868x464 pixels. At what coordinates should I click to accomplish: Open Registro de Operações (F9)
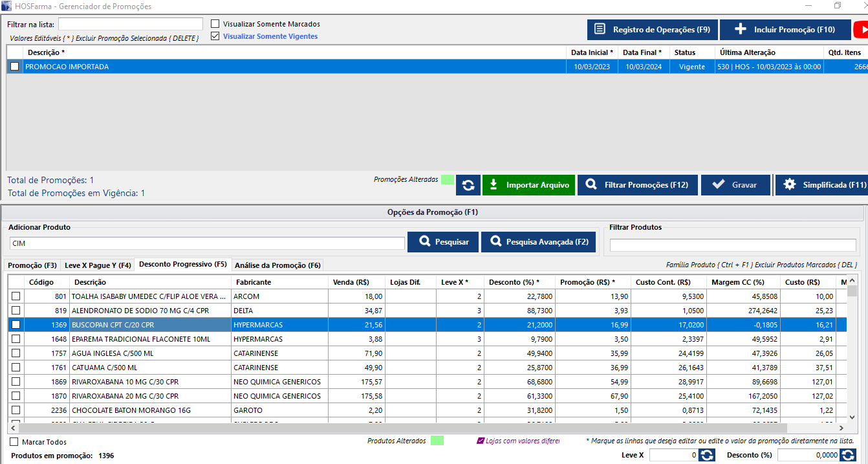point(652,30)
